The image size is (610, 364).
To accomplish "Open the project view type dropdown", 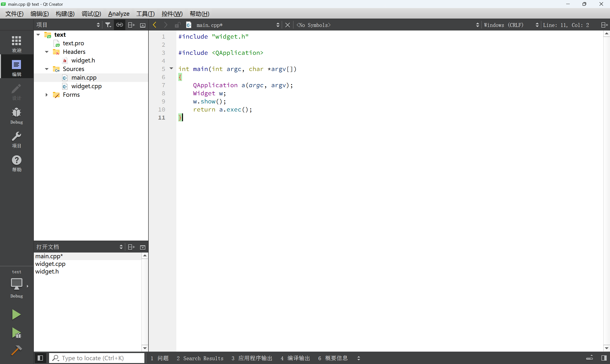I will (x=68, y=25).
